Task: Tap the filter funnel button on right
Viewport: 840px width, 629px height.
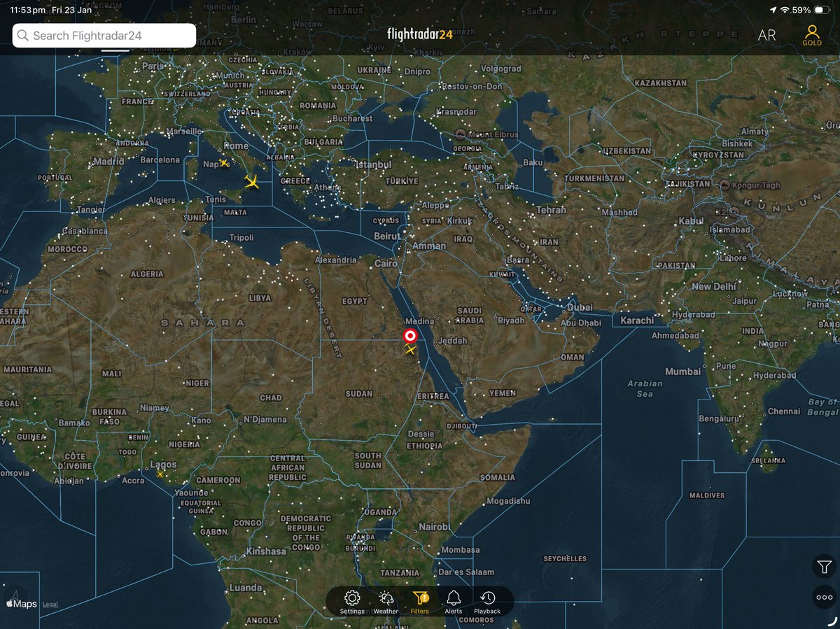Action: pyautogui.click(x=824, y=567)
